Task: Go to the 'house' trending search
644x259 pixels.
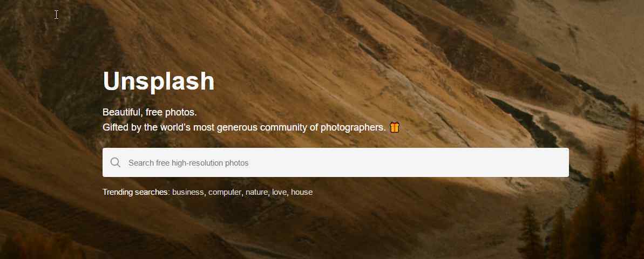Action: point(302,192)
